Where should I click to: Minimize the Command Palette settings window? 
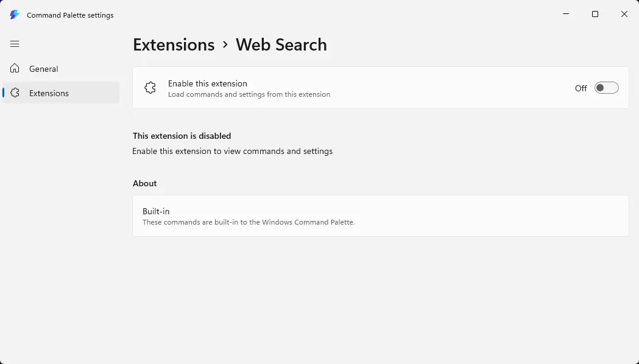pyautogui.click(x=566, y=14)
